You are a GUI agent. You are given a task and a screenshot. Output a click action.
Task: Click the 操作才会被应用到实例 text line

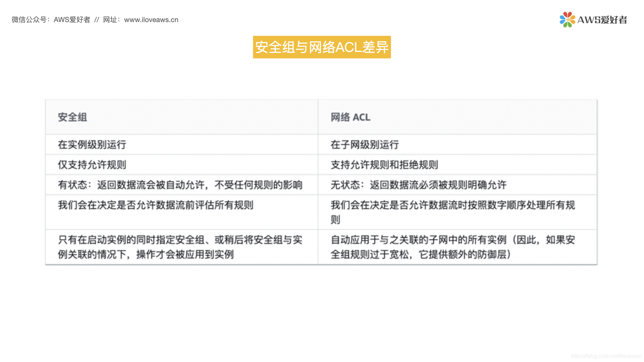[x=185, y=255]
